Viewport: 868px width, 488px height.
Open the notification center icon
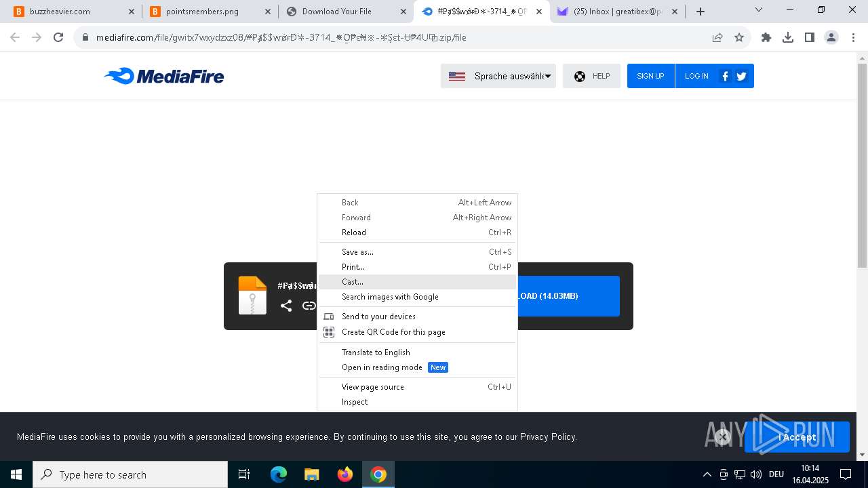(846, 474)
